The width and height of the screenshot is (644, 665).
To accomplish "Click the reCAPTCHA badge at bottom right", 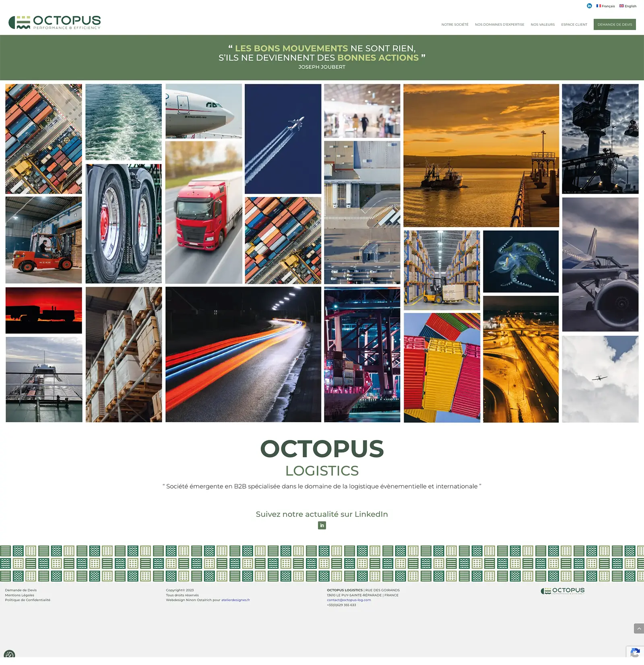I will pyautogui.click(x=635, y=652).
